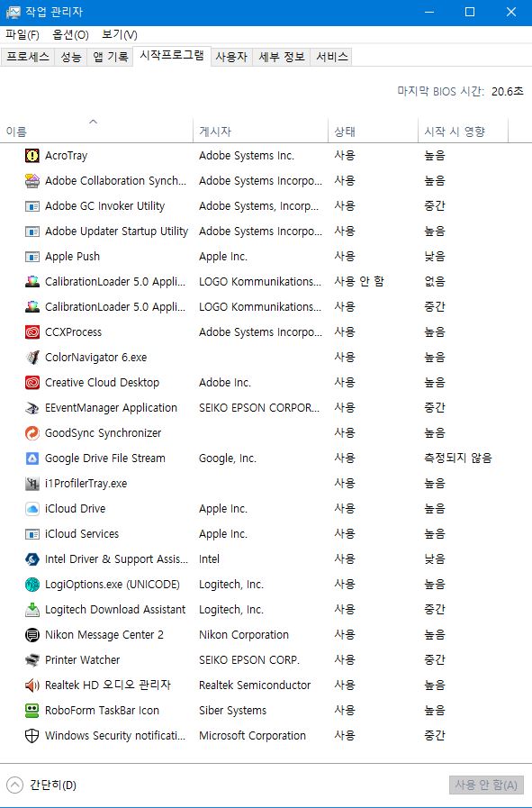Viewport: 532px width, 808px height.
Task: Open the 세부 정보 tab
Action: pyautogui.click(x=282, y=57)
